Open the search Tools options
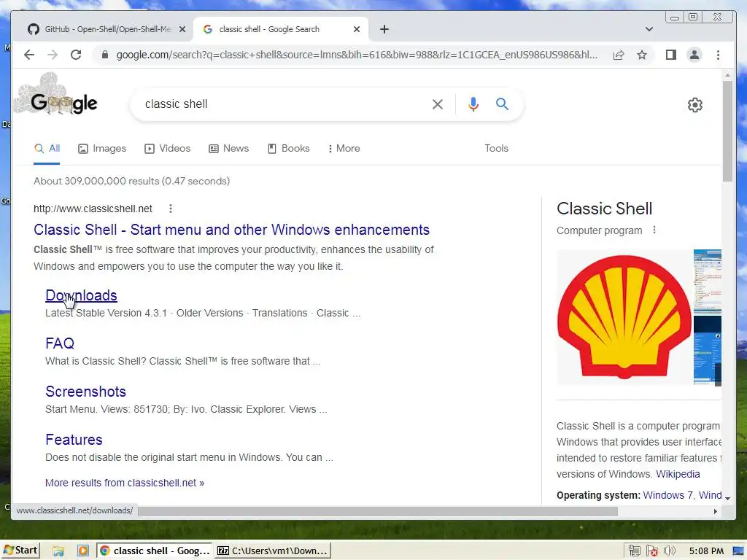747x560 pixels. 496,149
